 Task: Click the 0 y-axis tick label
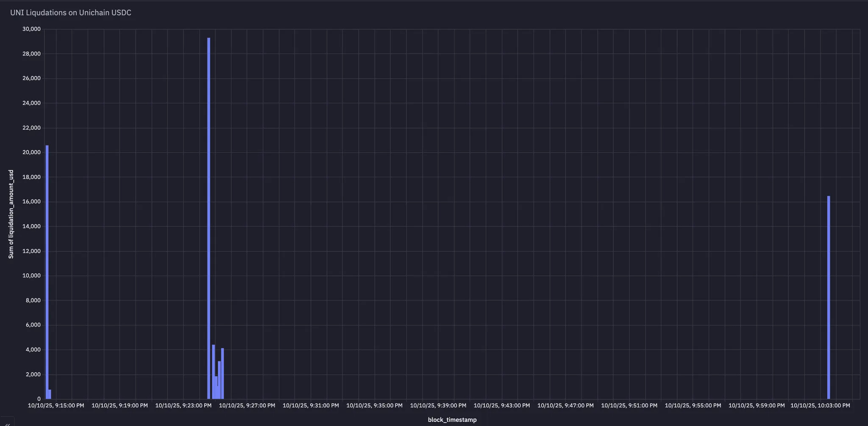click(x=39, y=398)
